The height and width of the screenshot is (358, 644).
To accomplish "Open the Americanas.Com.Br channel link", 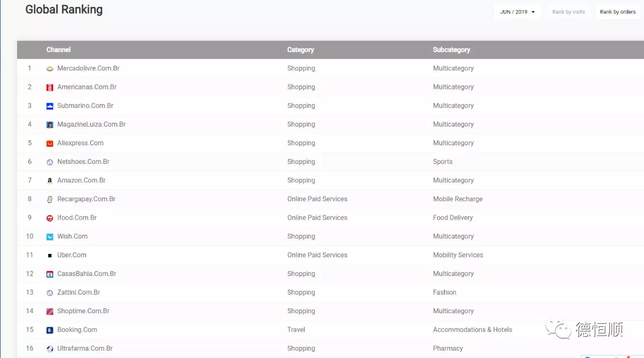I will [x=87, y=87].
